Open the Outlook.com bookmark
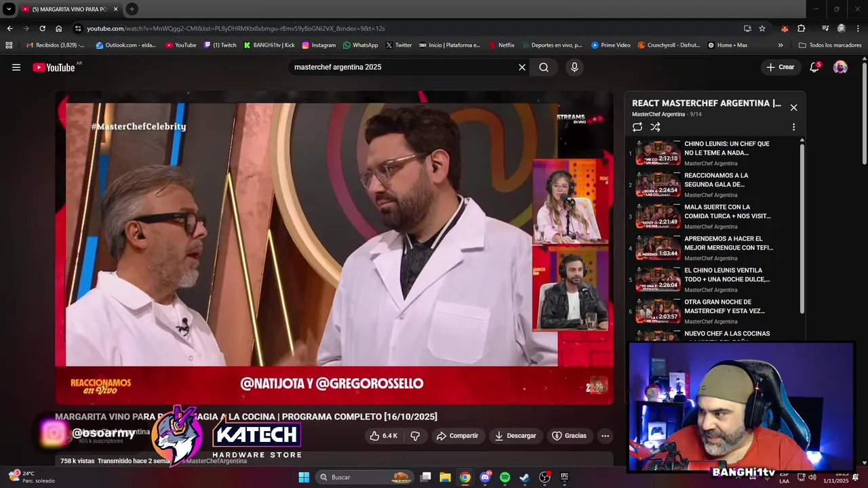 tap(125, 45)
